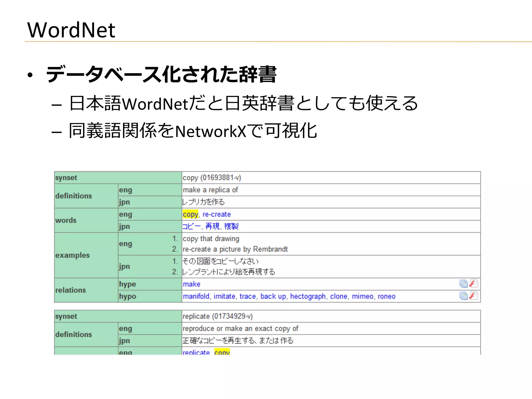Screen dimensions: 532x399
Task: Click the line mentioning NetworkXで可視化
Action: point(193,130)
